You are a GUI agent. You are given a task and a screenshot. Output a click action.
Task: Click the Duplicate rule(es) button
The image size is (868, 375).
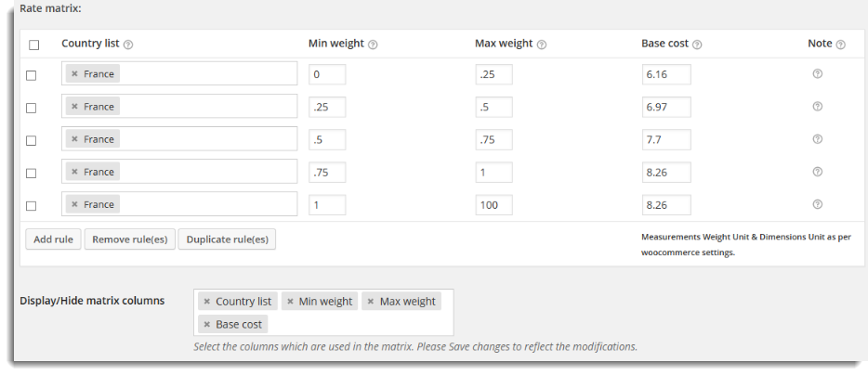click(227, 239)
